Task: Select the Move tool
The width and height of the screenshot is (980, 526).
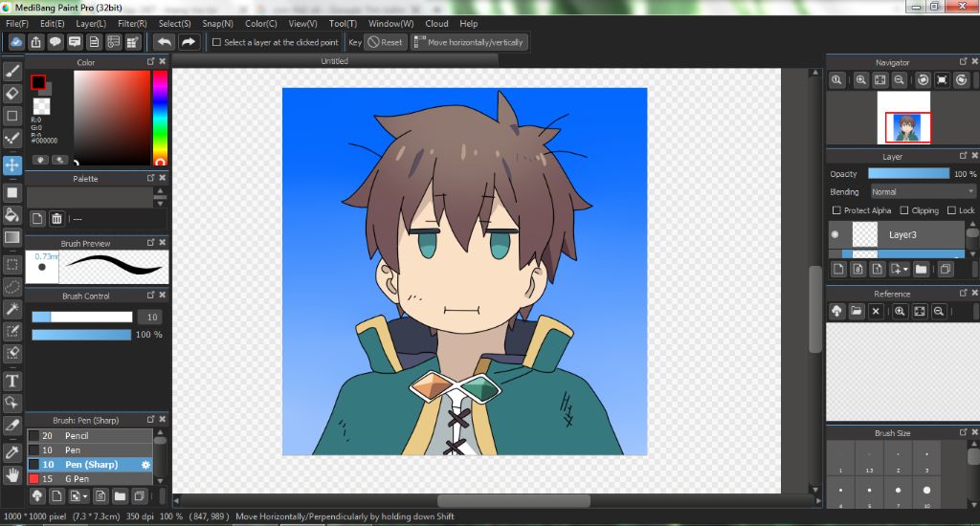Action: pos(11,164)
